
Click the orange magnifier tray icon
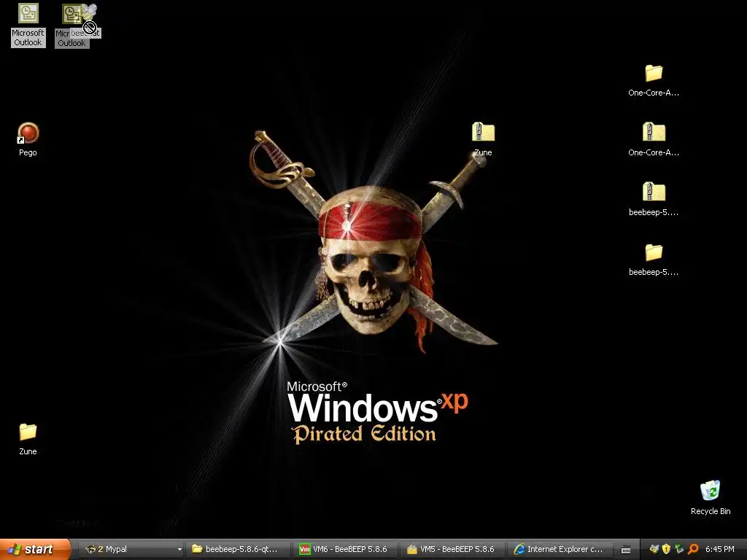coord(693,549)
